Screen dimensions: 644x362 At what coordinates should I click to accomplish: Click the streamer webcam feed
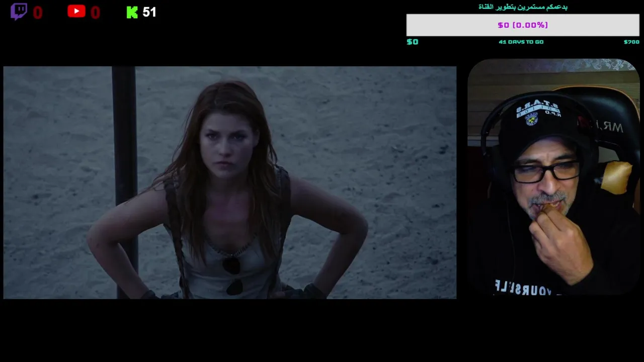553,177
